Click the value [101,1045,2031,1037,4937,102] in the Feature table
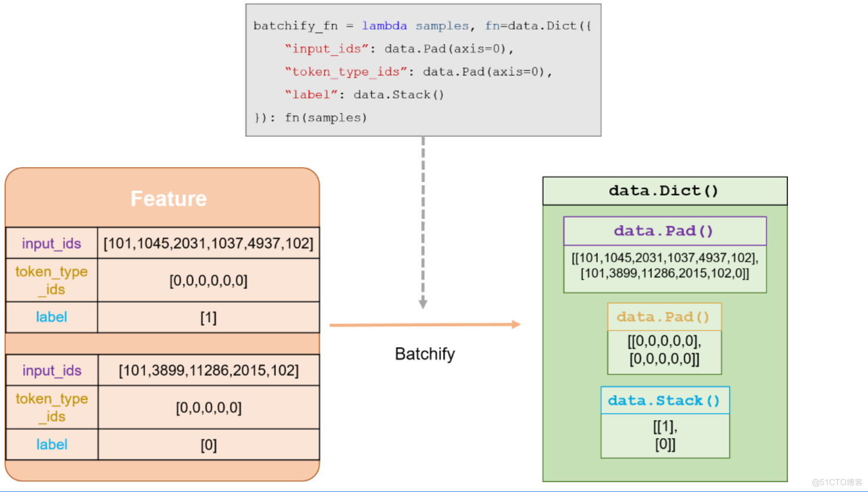Image resolution: width=868 pixels, height=492 pixels. point(208,243)
